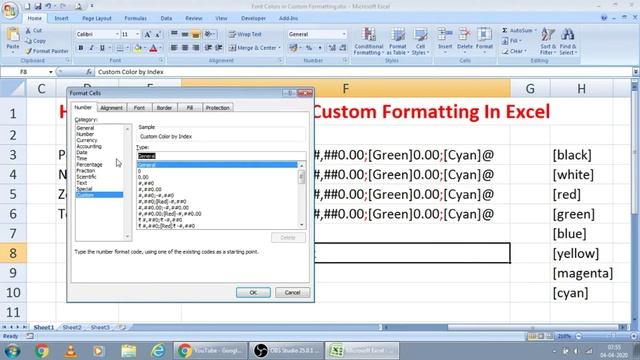Click the Font Color red A icon
Viewport: 640px width, 360px height.
[x=153, y=48]
